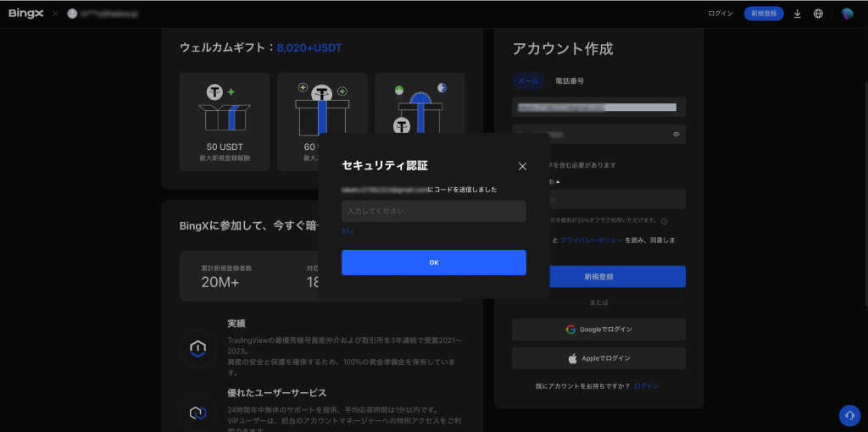Screen dimensions: 868x432
Task: Close the セキュリティ認証 dialog
Action: tap(522, 166)
